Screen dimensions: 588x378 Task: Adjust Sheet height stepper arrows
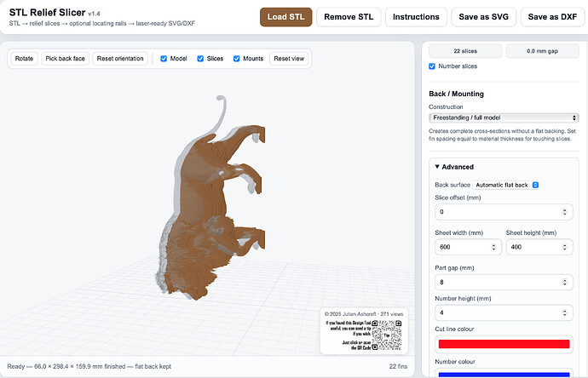click(x=564, y=247)
